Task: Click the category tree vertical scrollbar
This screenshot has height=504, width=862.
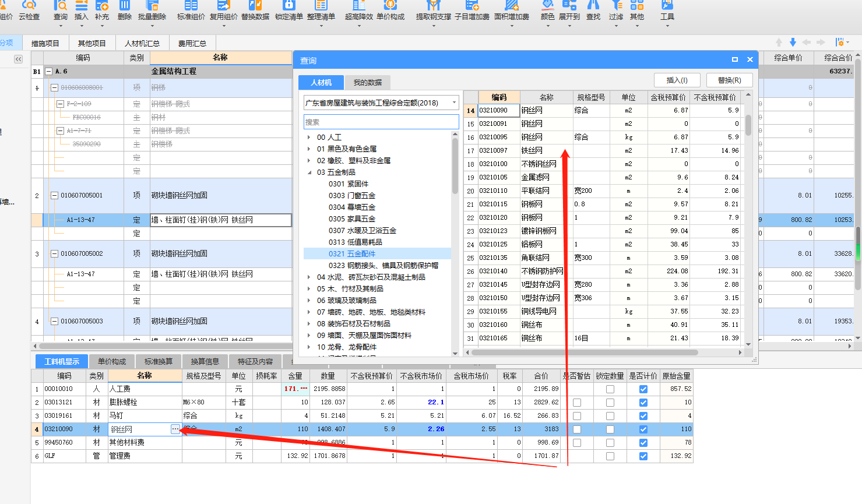Action: [455, 165]
